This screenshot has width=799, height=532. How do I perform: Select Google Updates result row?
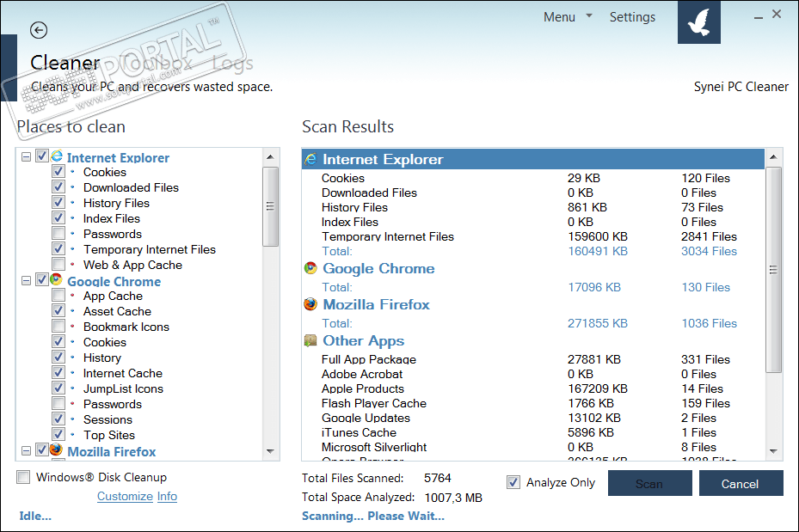click(x=533, y=418)
